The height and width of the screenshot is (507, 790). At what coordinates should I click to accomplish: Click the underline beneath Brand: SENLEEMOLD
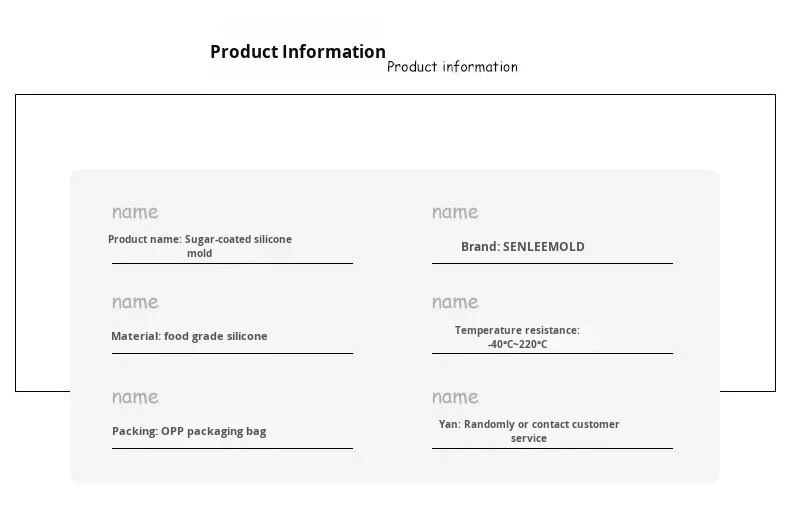(552, 263)
